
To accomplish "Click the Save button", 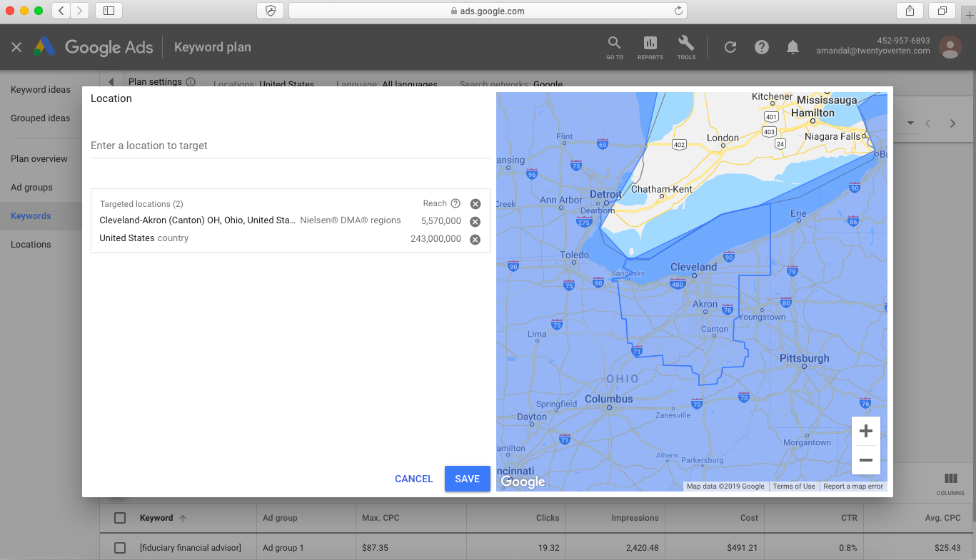I will (467, 479).
